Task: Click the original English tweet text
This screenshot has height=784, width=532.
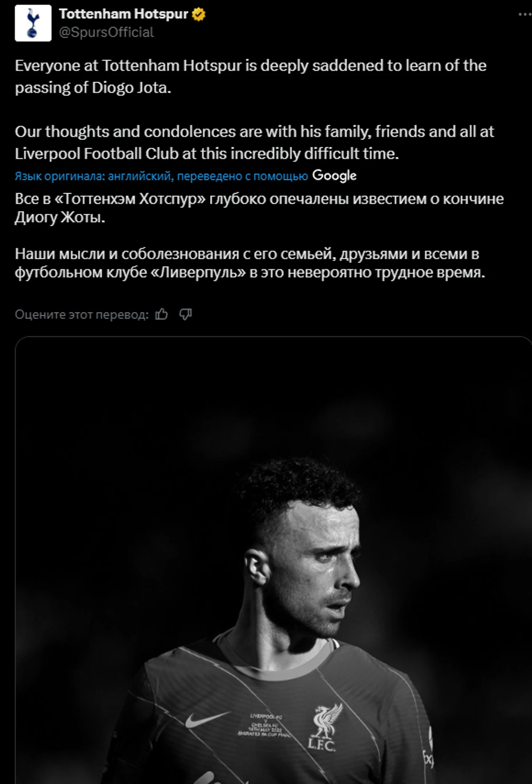Action: [254, 110]
